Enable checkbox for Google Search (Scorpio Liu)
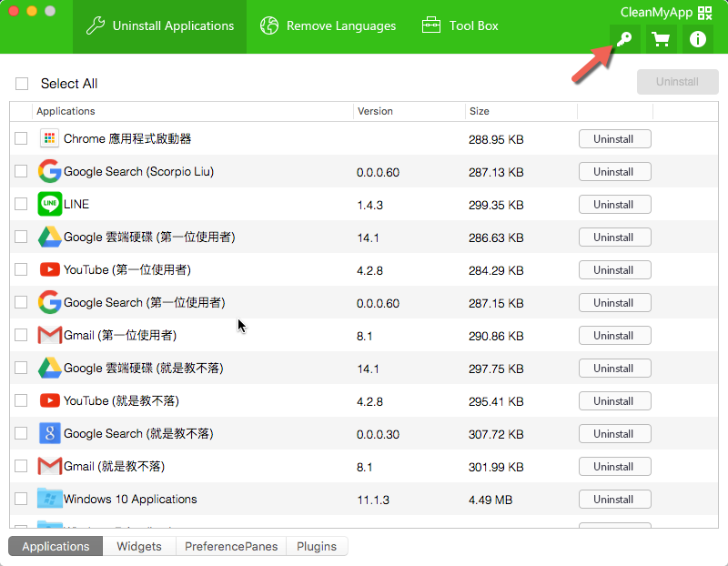This screenshot has height=566, width=728. coord(21,172)
